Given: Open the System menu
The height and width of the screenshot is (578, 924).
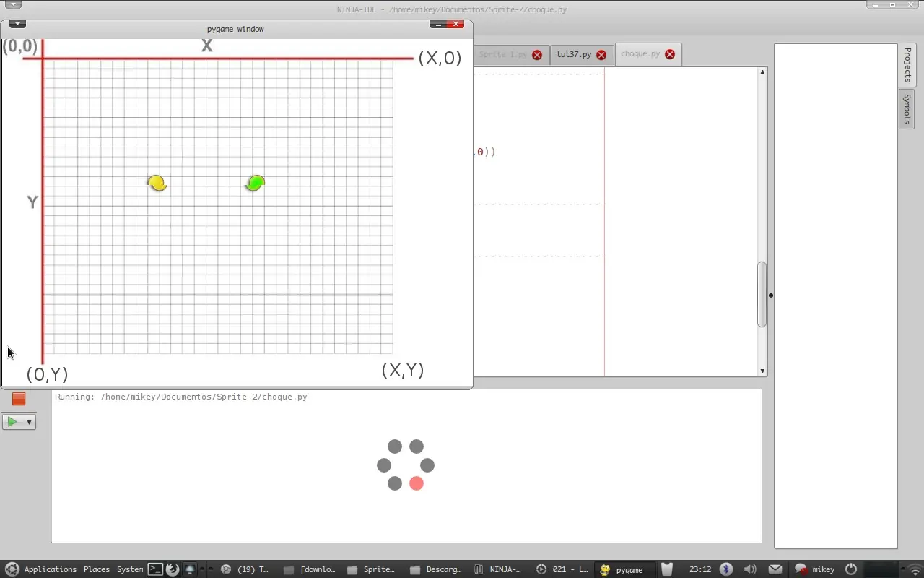Looking at the screenshot, I should [x=129, y=569].
